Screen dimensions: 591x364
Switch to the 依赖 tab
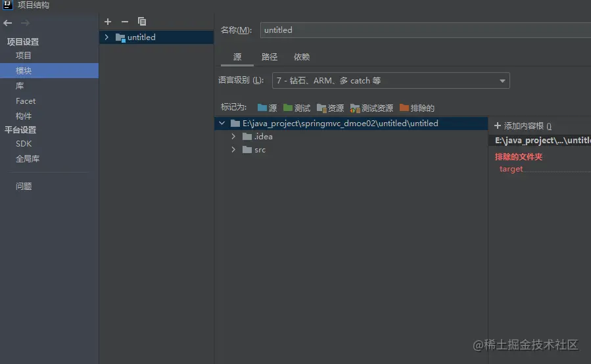pos(302,57)
